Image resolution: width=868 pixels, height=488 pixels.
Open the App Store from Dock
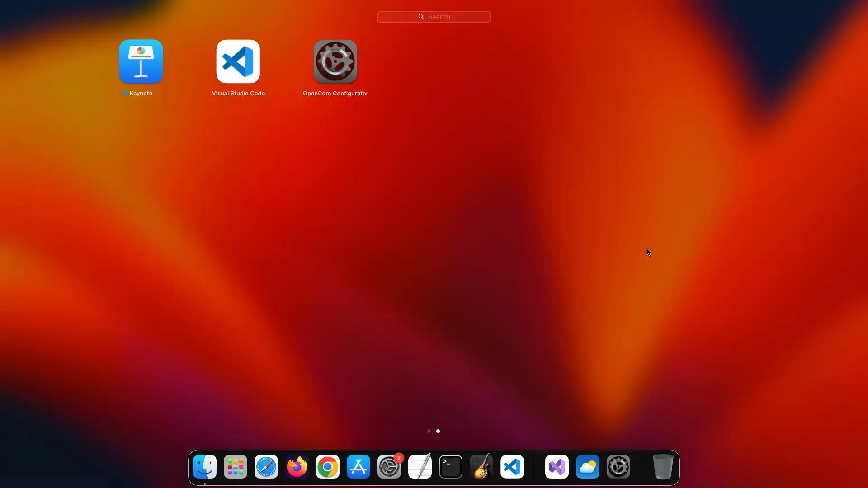tap(359, 467)
